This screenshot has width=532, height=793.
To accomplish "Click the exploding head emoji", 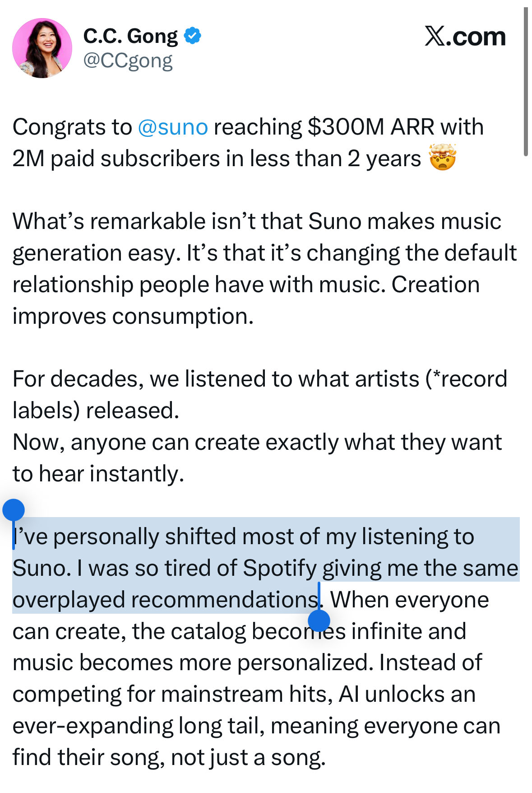I will pyautogui.click(x=443, y=158).
